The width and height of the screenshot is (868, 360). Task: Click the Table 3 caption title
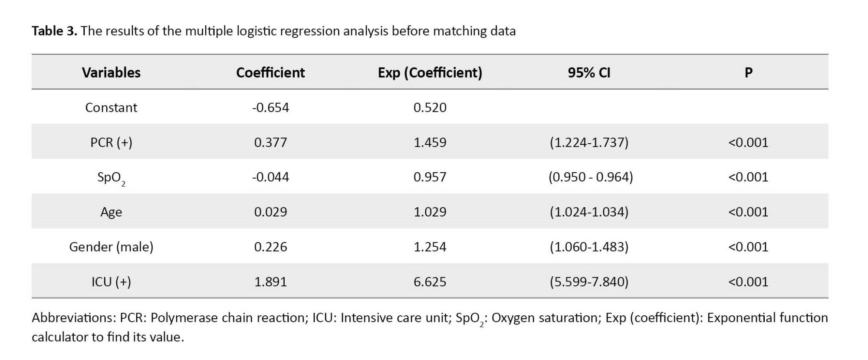coord(273,31)
